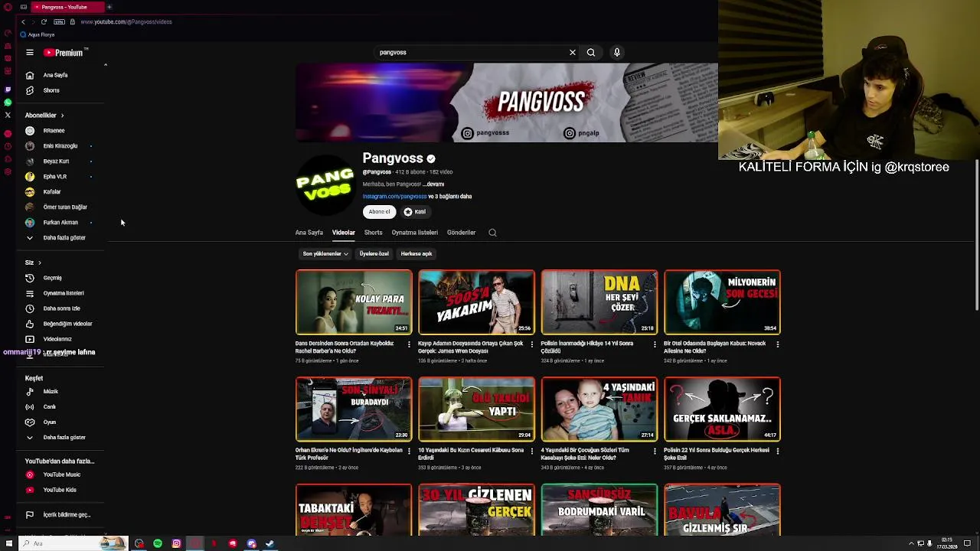Open Videolarınız in sidebar
This screenshot has width=980, height=551.
coord(57,339)
